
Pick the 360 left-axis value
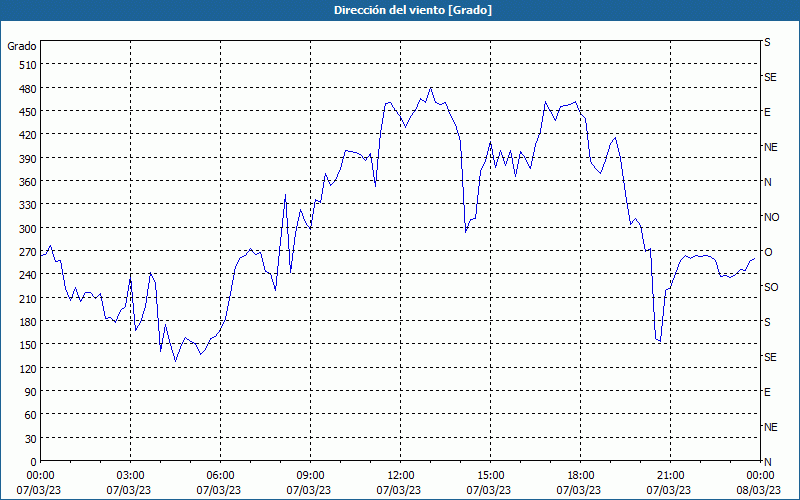(29, 182)
